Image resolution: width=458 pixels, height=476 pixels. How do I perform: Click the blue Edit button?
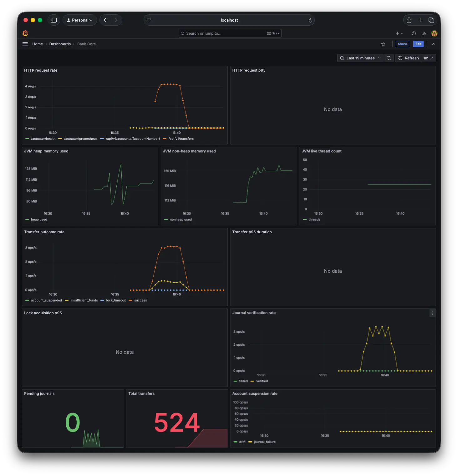pyautogui.click(x=418, y=44)
